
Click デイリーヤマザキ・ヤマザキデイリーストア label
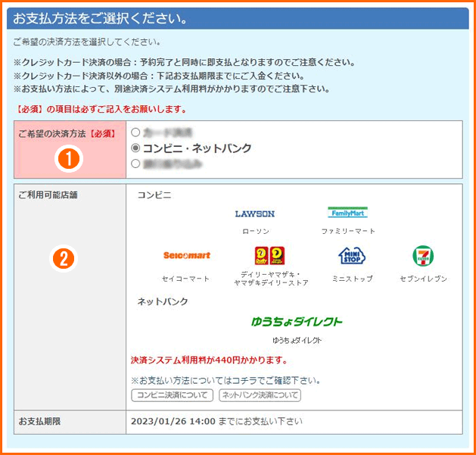click(271, 279)
